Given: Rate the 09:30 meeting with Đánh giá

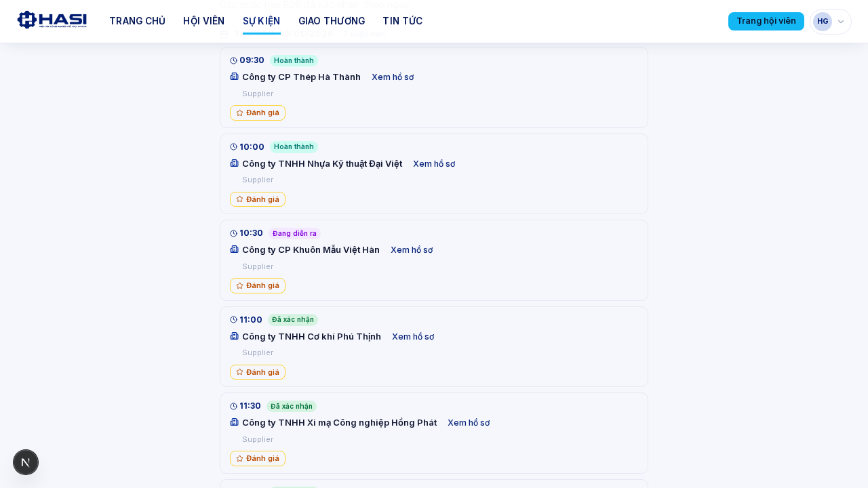Looking at the screenshot, I should coord(258,113).
